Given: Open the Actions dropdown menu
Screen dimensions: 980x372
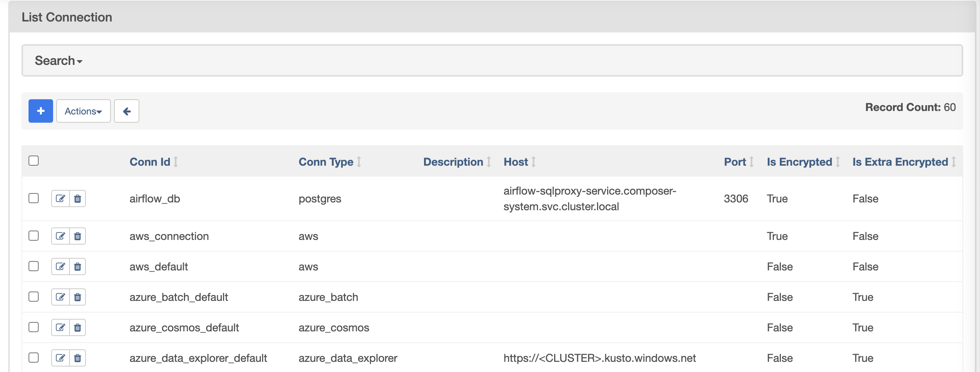Looking at the screenshot, I should (83, 111).
